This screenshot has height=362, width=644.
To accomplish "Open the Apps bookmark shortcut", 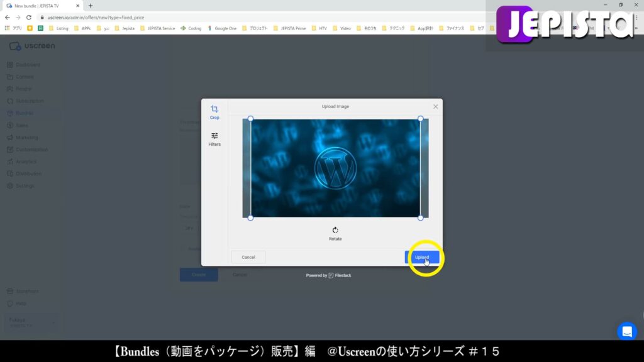I will pyautogui.click(x=13, y=28).
